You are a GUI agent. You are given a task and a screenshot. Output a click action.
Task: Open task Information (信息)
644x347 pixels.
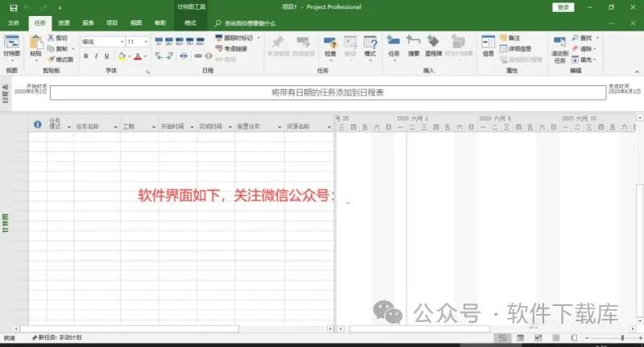pos(488,47)
